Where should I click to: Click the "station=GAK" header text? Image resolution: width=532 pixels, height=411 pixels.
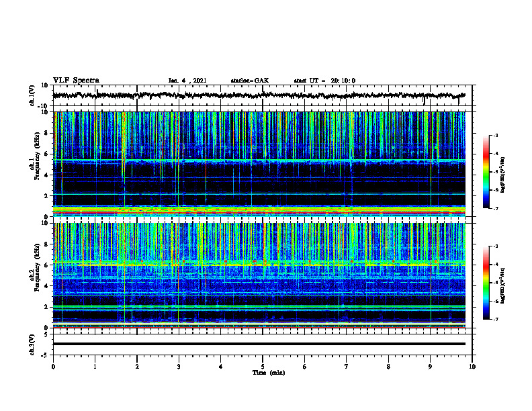250,81
